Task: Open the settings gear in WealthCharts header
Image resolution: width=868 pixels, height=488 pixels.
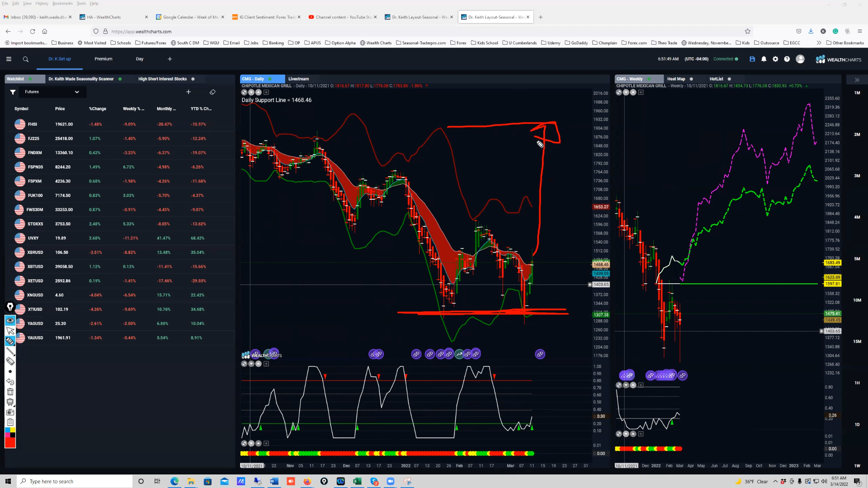Action: click(775, 59)
